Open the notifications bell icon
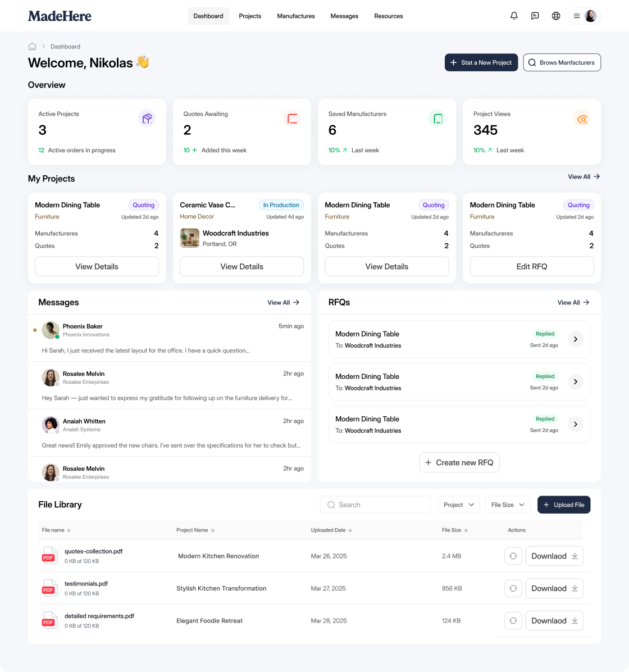This screenshot has height=672, width=629. pyautogui.click(x=514, y=16)
